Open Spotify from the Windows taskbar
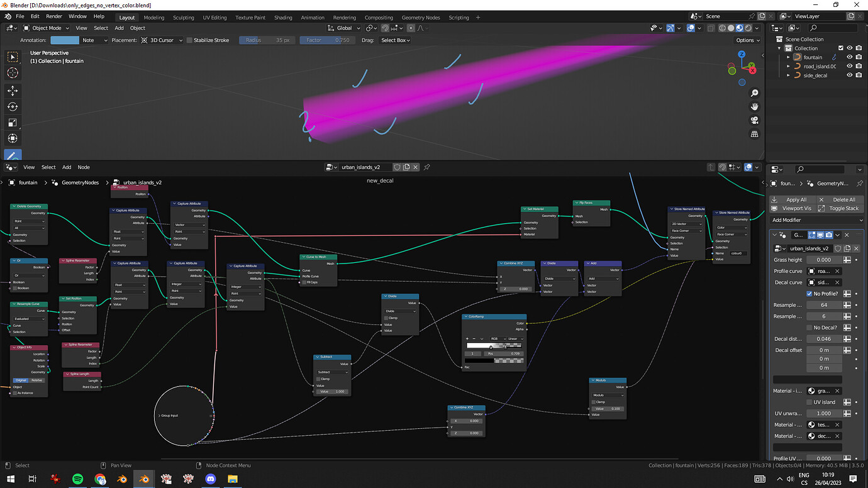868x488 pixels. (77, 479)
